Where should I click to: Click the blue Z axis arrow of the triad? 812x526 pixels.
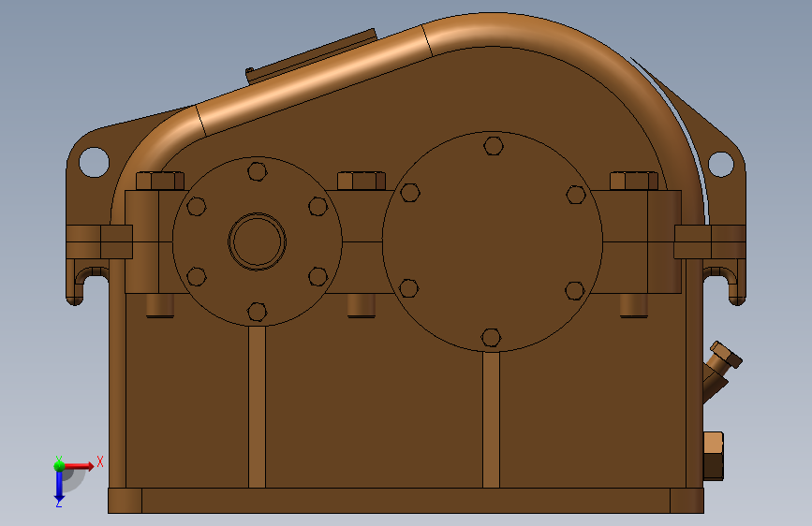[59, 487]
